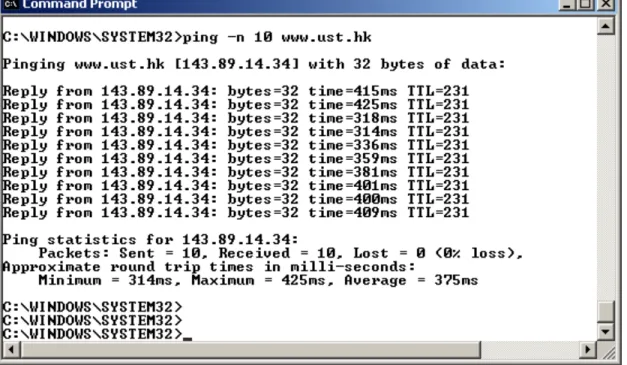Click the reply line with time=409ms
Viewport: 627px width, 365px height.
pos(236,213)
